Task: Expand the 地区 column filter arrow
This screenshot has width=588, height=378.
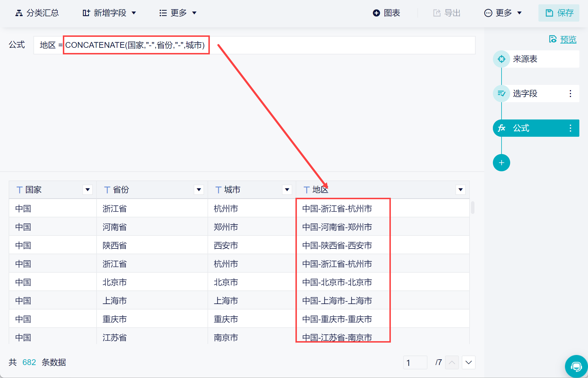Action: click(461, 190)
